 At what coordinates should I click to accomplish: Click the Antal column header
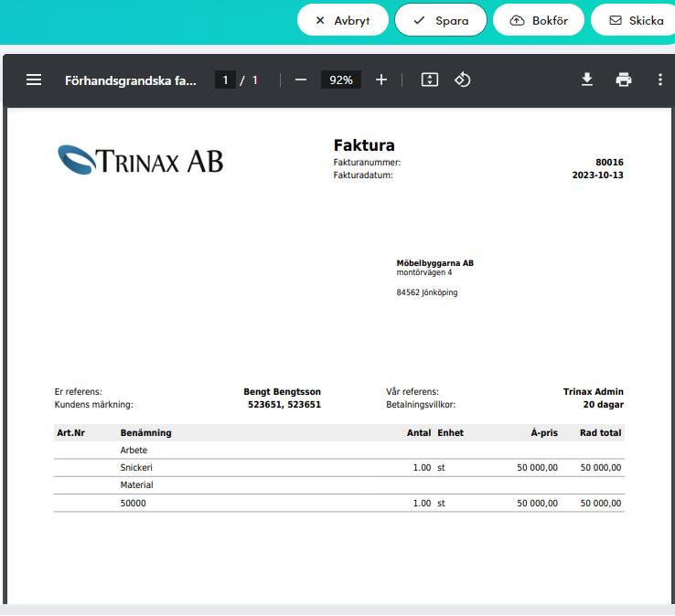click(418, 433)
